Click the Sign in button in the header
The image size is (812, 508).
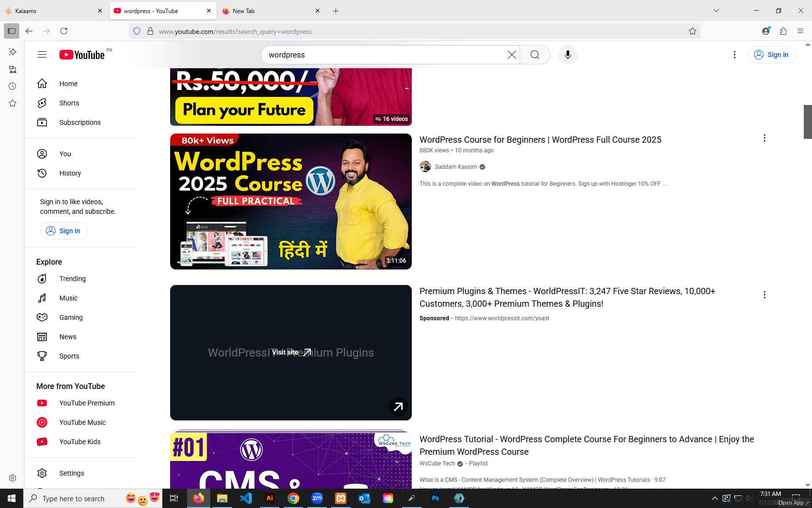click(x=772, y=55)
